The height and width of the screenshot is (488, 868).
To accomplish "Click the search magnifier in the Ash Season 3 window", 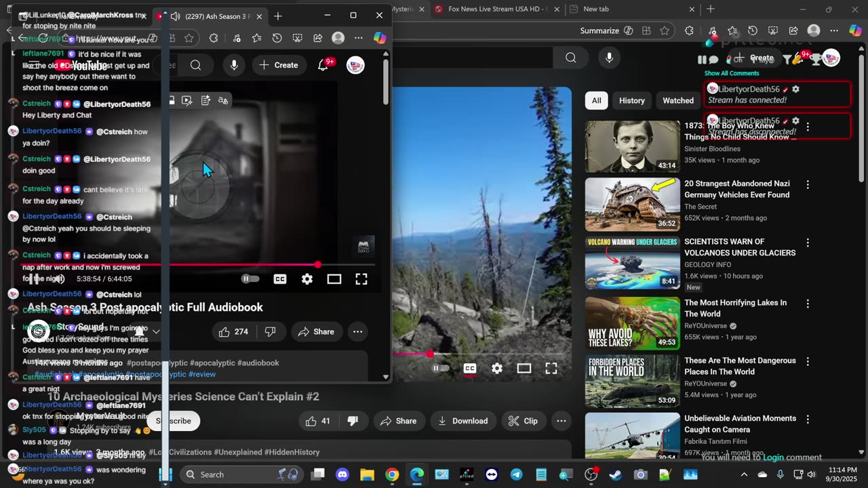I will coord(196,65).
